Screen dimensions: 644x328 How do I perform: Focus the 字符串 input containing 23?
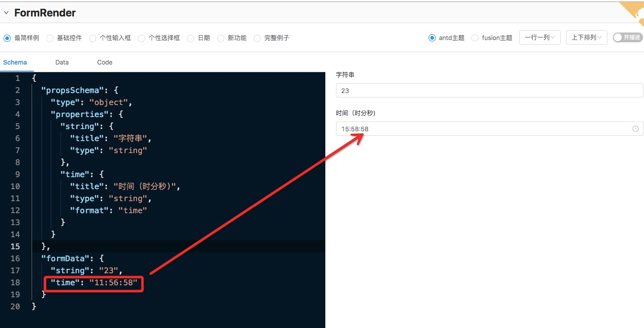pyautogui.click(x=490, y=90)
